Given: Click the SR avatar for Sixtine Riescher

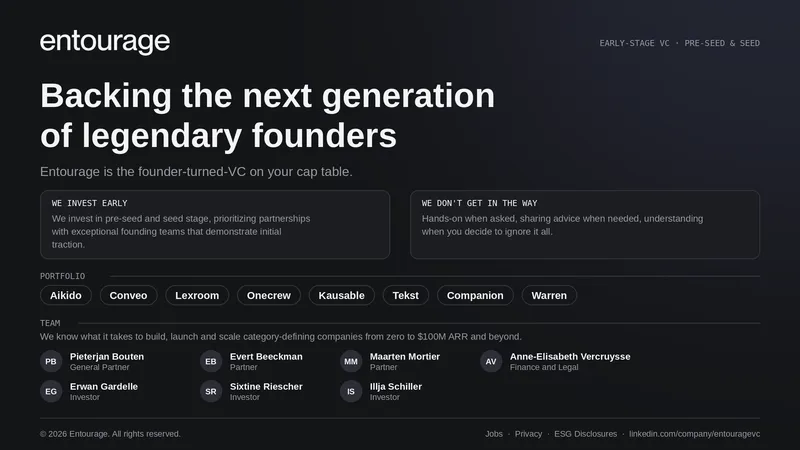Looking at the screenshot, I should tap(211, 391).
